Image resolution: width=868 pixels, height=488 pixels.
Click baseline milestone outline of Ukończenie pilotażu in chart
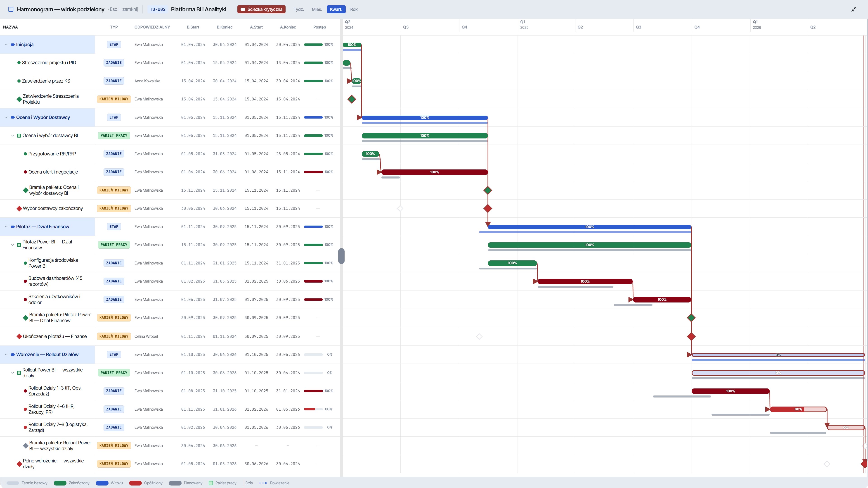coord(479,336)
